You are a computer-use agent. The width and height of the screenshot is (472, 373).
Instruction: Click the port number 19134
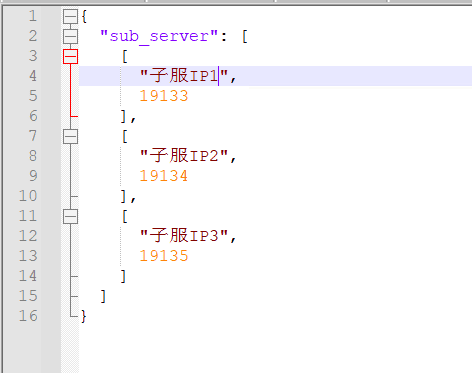[164, 176]
